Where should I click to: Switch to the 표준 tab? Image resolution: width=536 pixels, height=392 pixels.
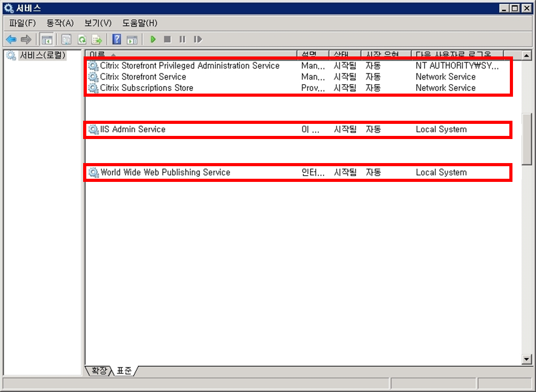click(x=124, y=371)
